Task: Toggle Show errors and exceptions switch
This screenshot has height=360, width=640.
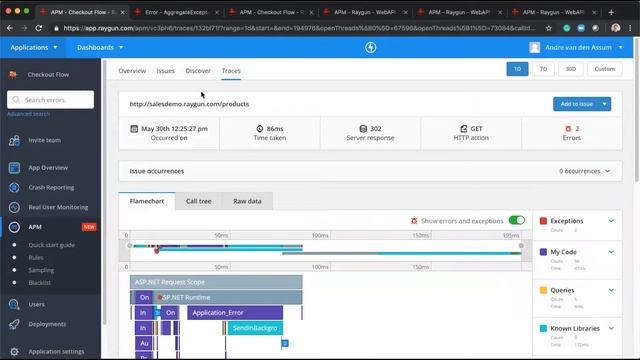Action: 517,220
